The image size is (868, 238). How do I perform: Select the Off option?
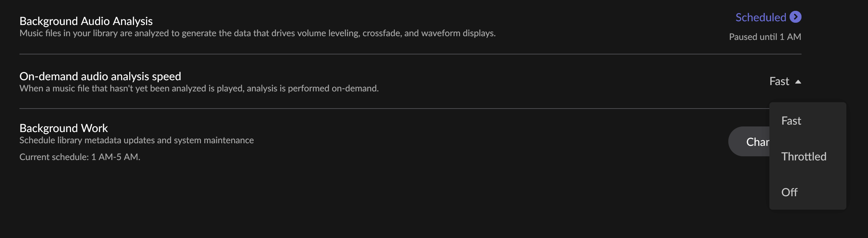(x=789, y=192)
